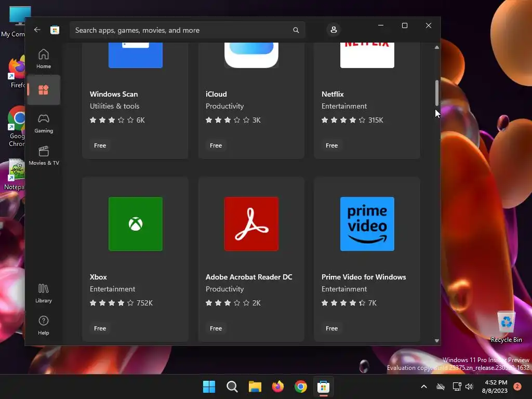Click the star rating on Netflix card
Image resolution: width=532 pixels, height=399 pixels.
tap(343, 120)
